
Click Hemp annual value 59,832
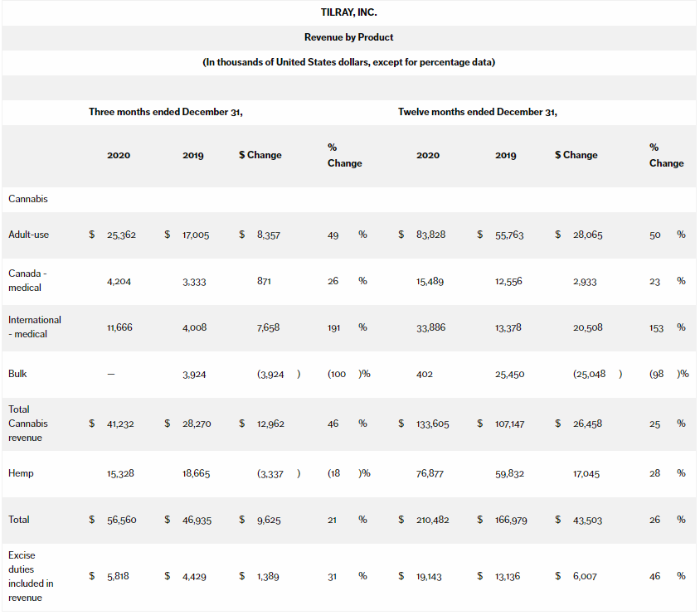click(x=509, y=473)
